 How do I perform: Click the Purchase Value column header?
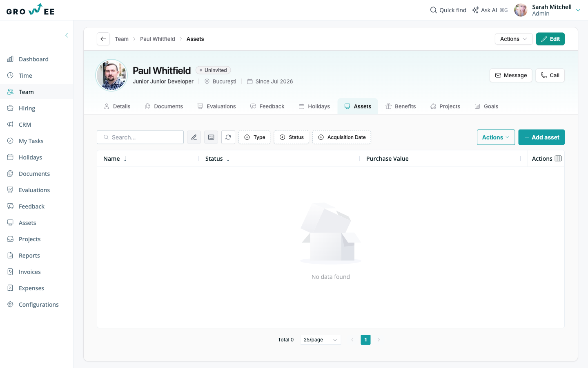coord(387,159)
